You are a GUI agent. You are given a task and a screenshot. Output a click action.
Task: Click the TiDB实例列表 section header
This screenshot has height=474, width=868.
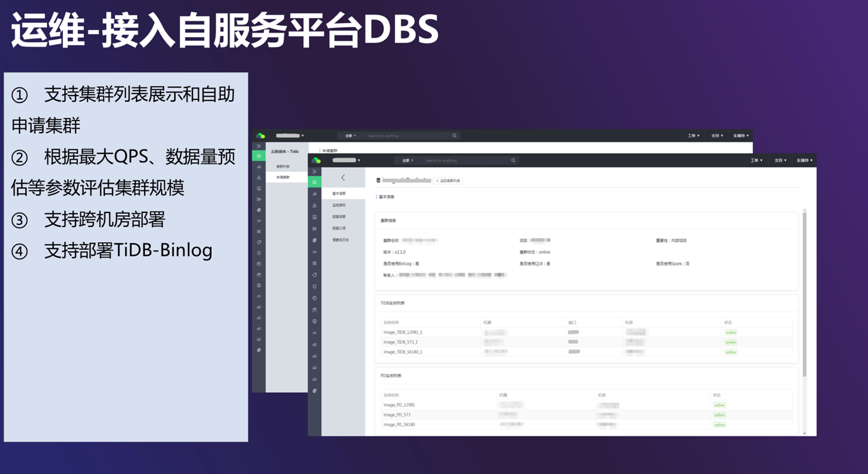pos(392,303)
